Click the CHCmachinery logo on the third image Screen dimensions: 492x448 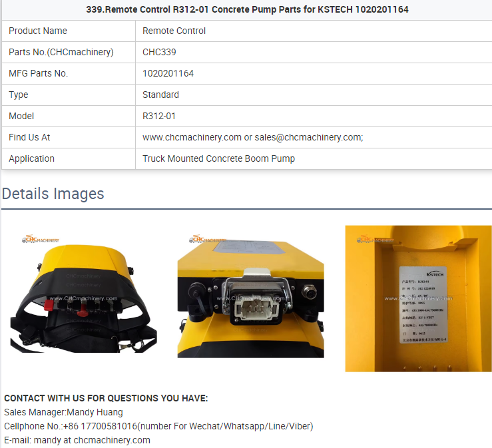tap(375, 240)
